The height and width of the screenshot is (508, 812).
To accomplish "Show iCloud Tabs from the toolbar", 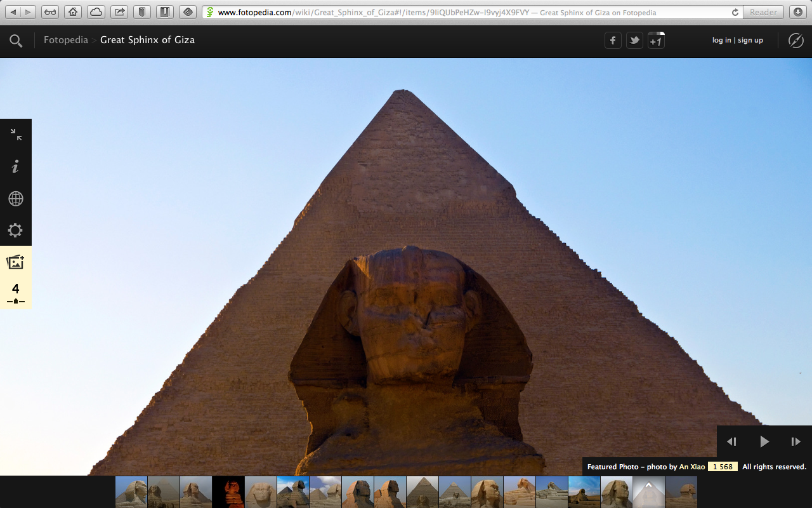I will (x=97, y=11).
